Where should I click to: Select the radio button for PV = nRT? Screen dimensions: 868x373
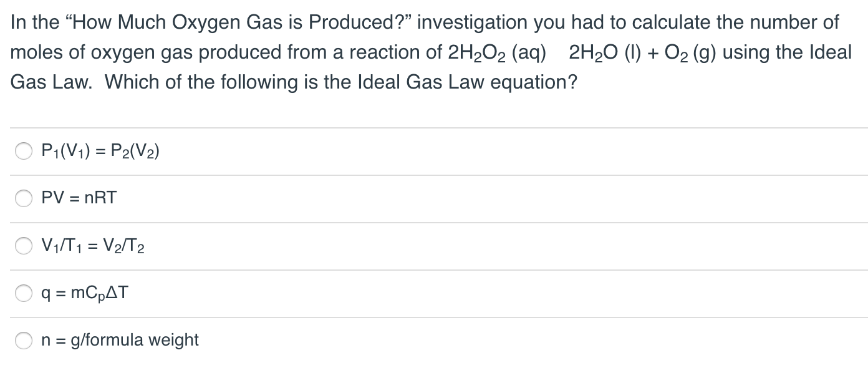(x=24, y=198)
